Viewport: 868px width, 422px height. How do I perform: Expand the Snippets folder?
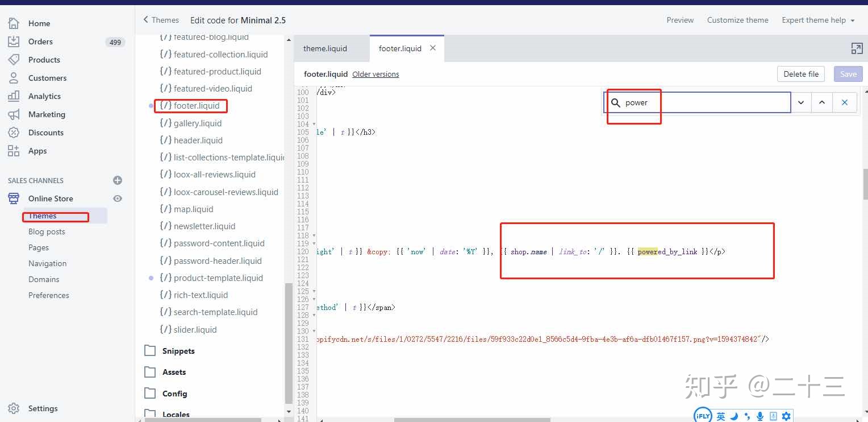click(x=178, y=351)
